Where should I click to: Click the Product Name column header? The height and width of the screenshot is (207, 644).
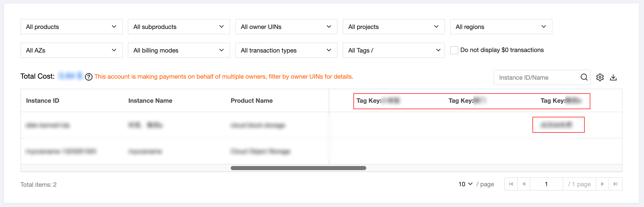coord(252,101)
